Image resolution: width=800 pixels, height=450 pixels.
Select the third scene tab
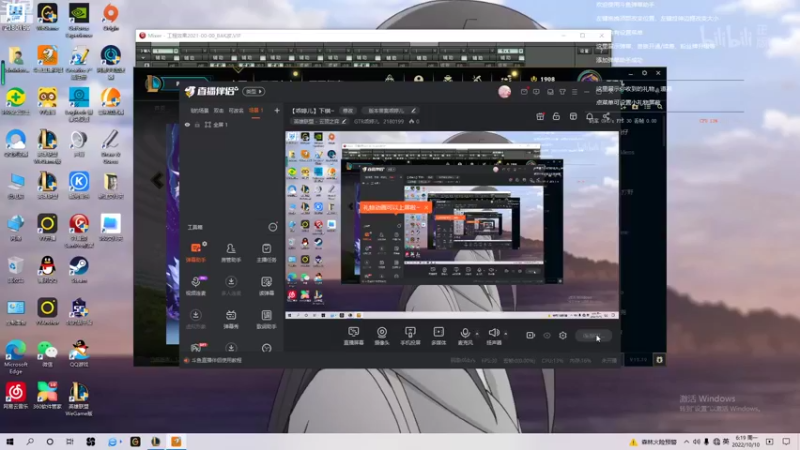236,111
